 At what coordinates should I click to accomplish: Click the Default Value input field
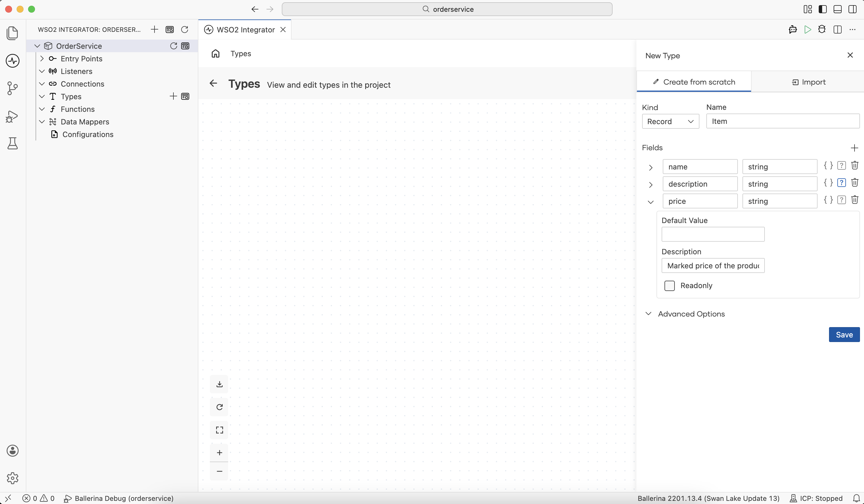pyautogui.click(x=713, y=234)
